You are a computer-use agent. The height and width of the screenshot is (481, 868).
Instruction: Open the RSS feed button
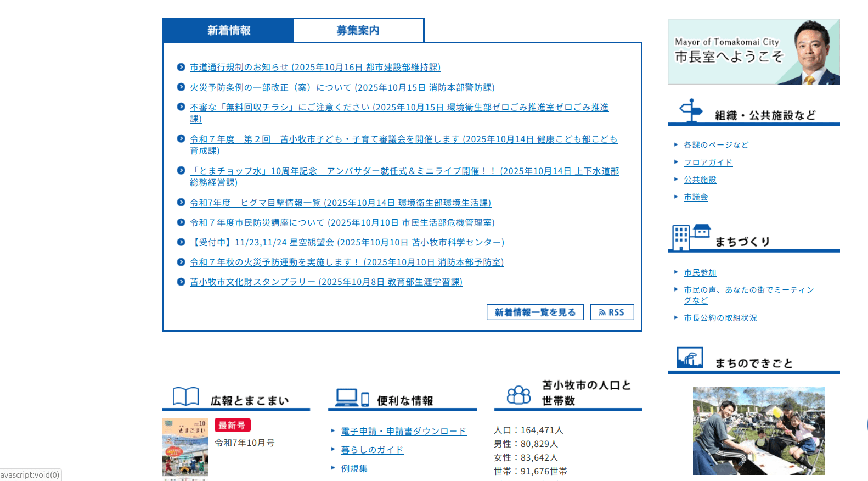pos(612,312)
